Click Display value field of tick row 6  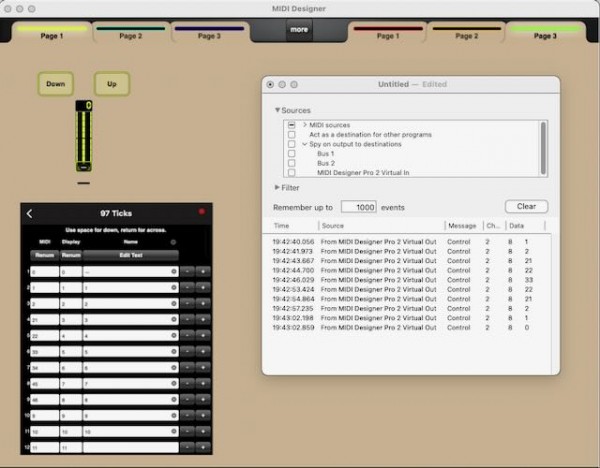point(71,351)
